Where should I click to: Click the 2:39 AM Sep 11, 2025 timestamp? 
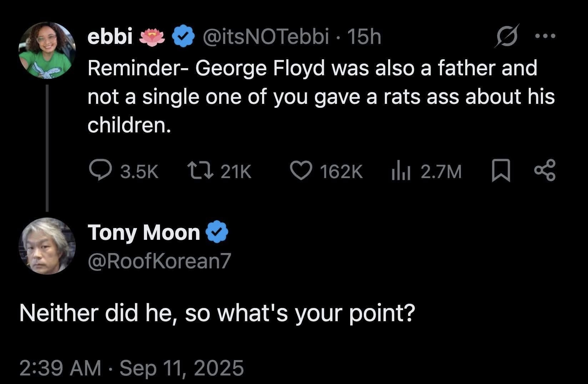click(131, 368)
